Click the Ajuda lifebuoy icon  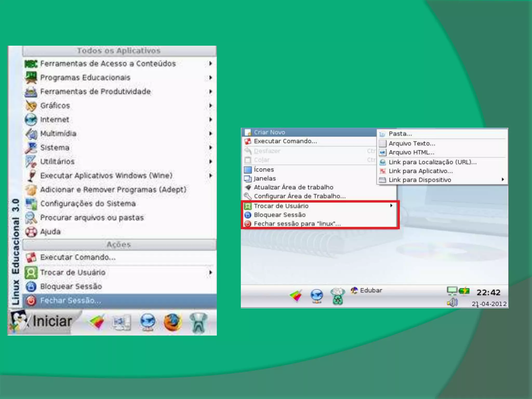pyautogui.click(x=31, y=232)
